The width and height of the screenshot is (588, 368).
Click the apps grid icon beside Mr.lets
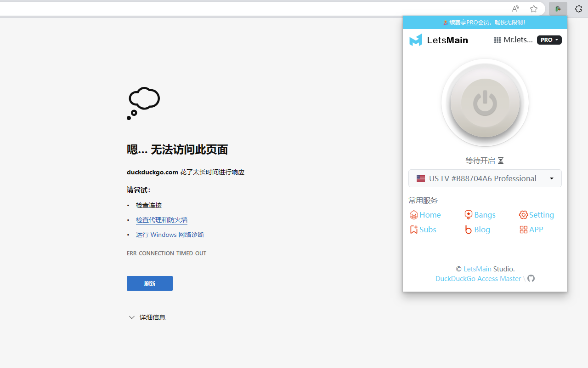pos(497,40)
